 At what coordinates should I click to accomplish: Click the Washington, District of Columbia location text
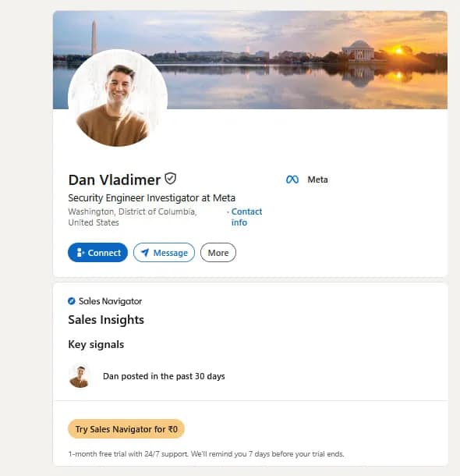[x=133, y=217]
